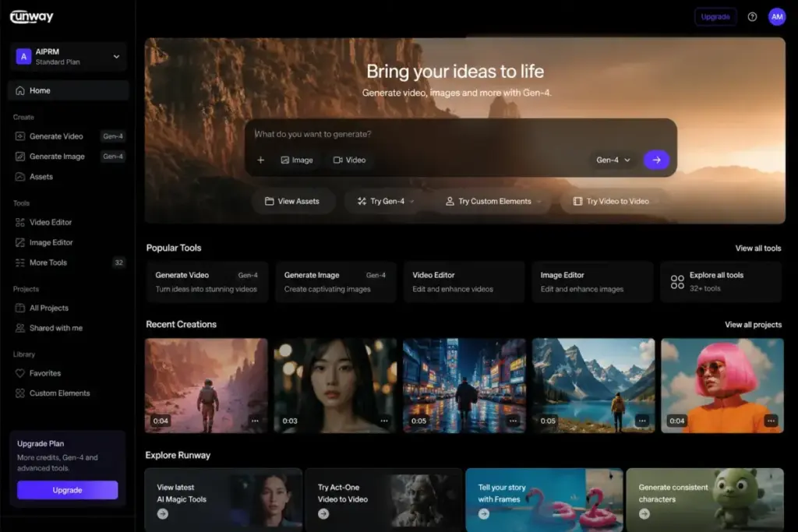Open the 0:03 woman portrait thumbnail
The image size is (798, 532).
pyautogui.click(x=335, y=386)
